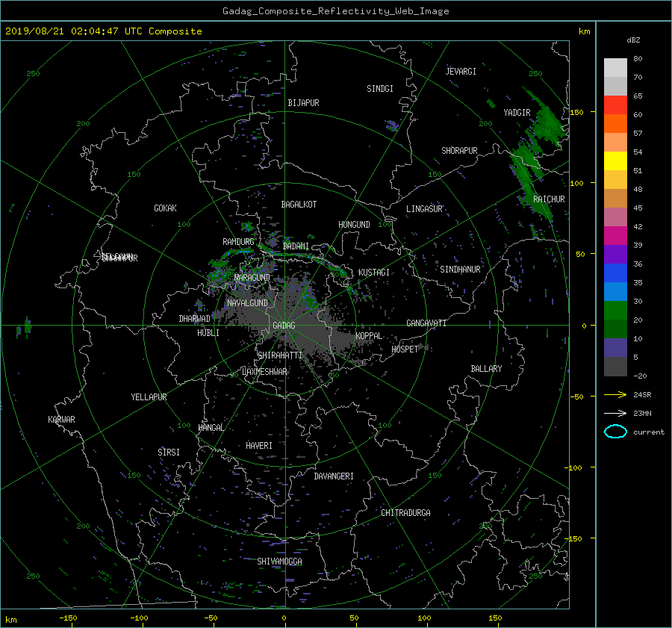Click the BAGALKOT city label

coord(299,205)
